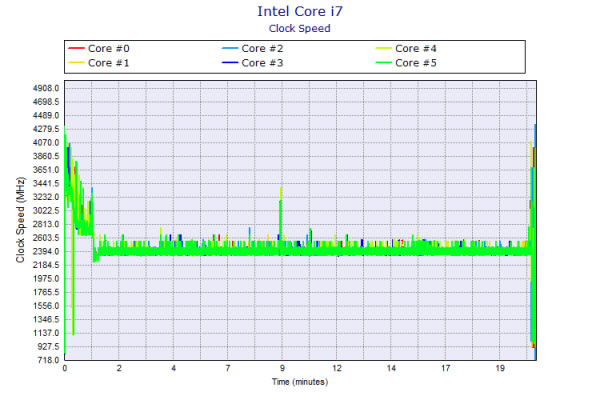The image size is (600, 400).
Task: Click the Core #5 green legend swatch
Action: pos(383,63)
